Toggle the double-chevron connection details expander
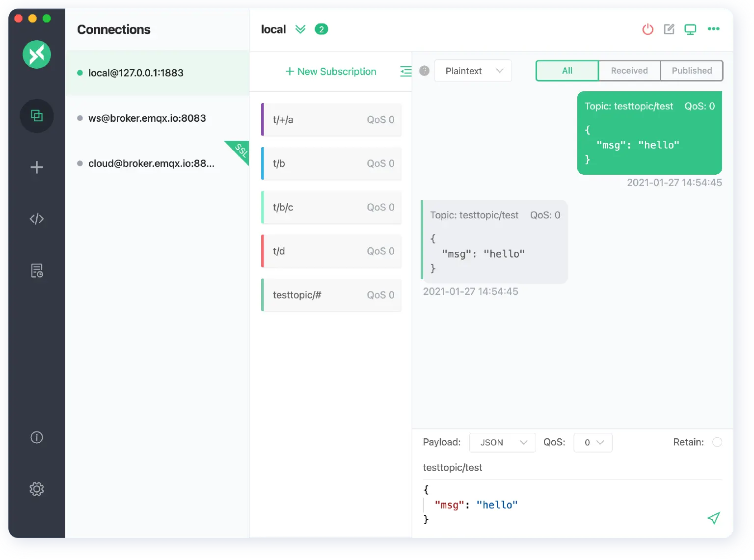This screenshot has height=560, width=754. click(x=300, y=29)
